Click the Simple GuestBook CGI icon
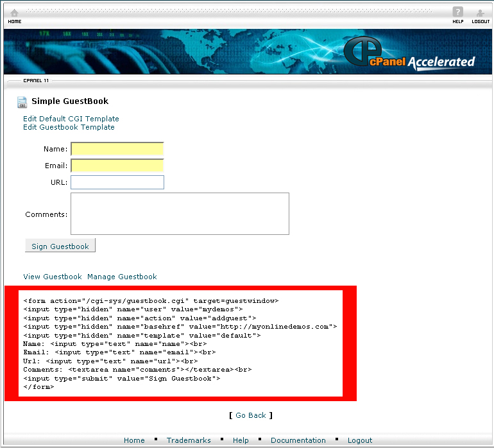 [22, 102]
